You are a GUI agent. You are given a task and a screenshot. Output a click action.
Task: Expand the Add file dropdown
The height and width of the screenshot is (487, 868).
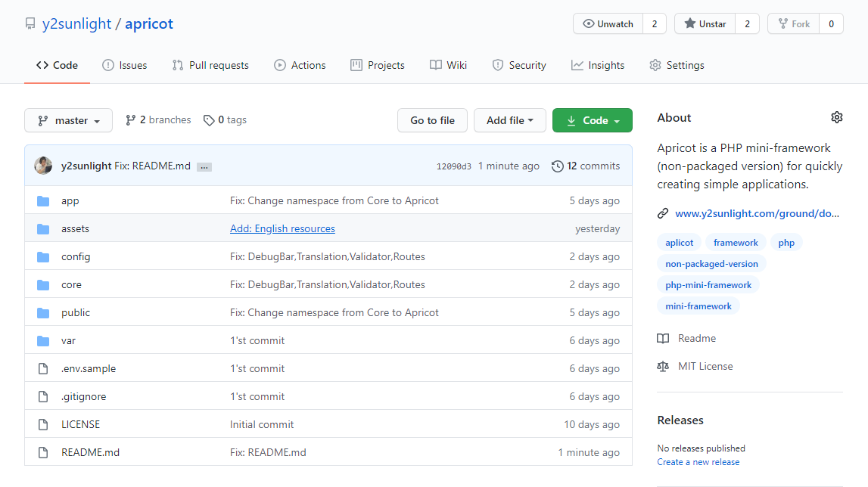point(509,120)
